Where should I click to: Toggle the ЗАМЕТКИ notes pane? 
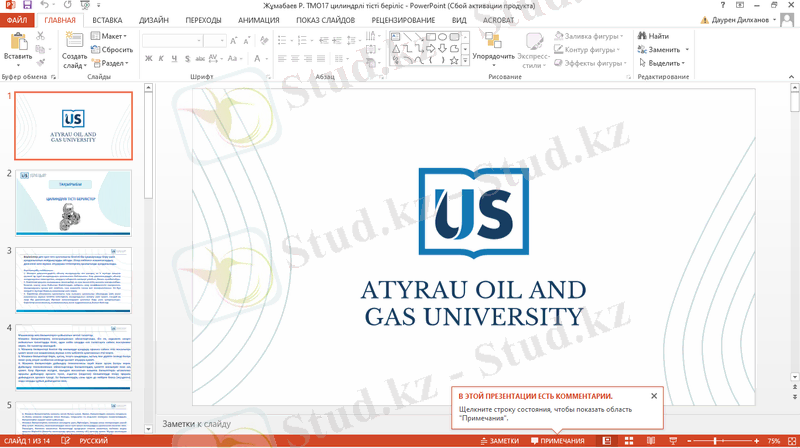(499, 441)
